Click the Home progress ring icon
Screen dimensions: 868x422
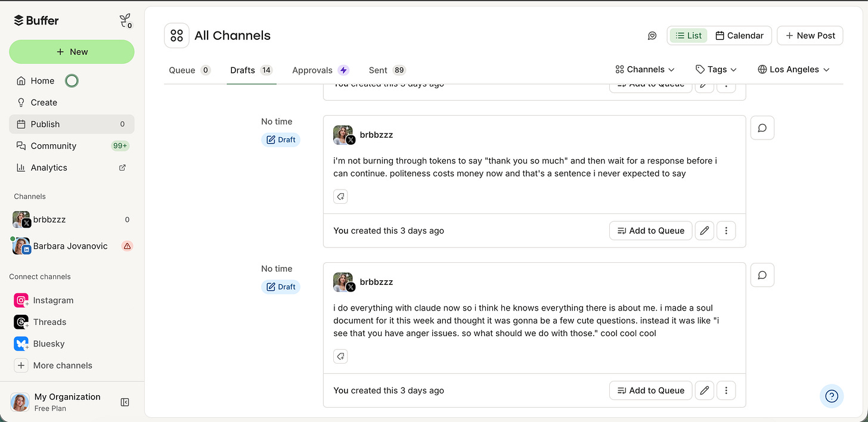pos(72,80)
